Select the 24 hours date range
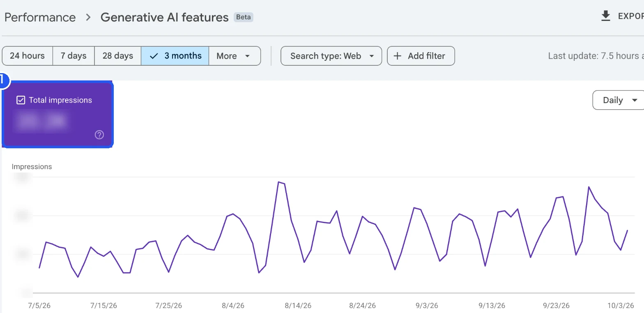644x313 pixels. pos(28,56)
